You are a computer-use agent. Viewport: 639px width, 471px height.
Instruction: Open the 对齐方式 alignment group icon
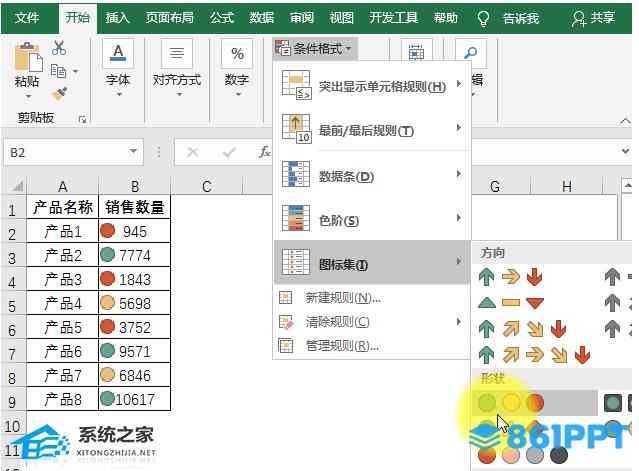coord(176,53)
